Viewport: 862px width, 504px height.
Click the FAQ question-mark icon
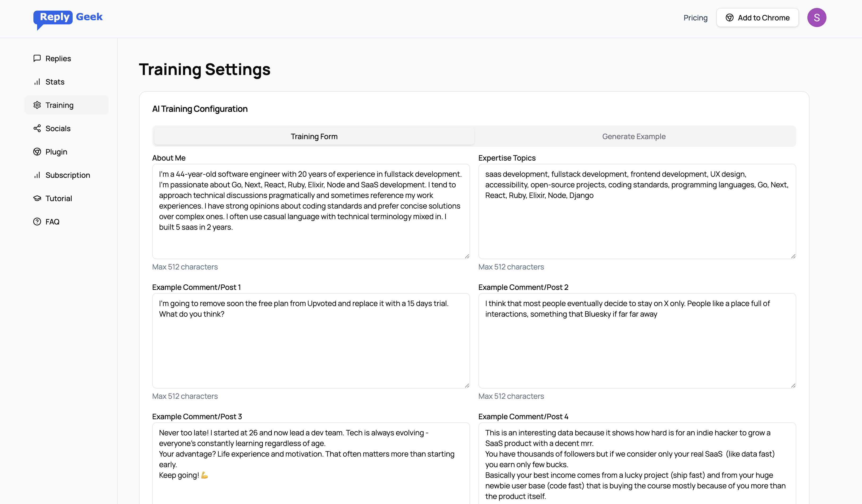coord(37,222)
